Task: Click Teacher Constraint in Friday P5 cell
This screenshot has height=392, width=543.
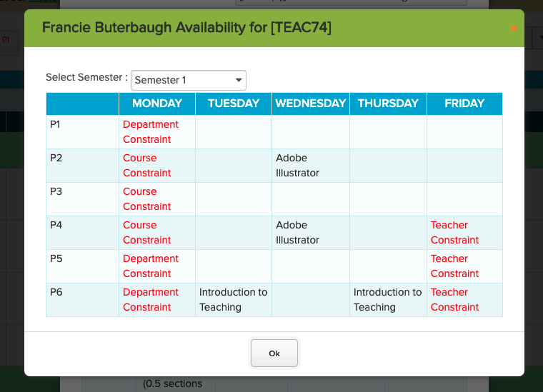Action: coord(454,266)
